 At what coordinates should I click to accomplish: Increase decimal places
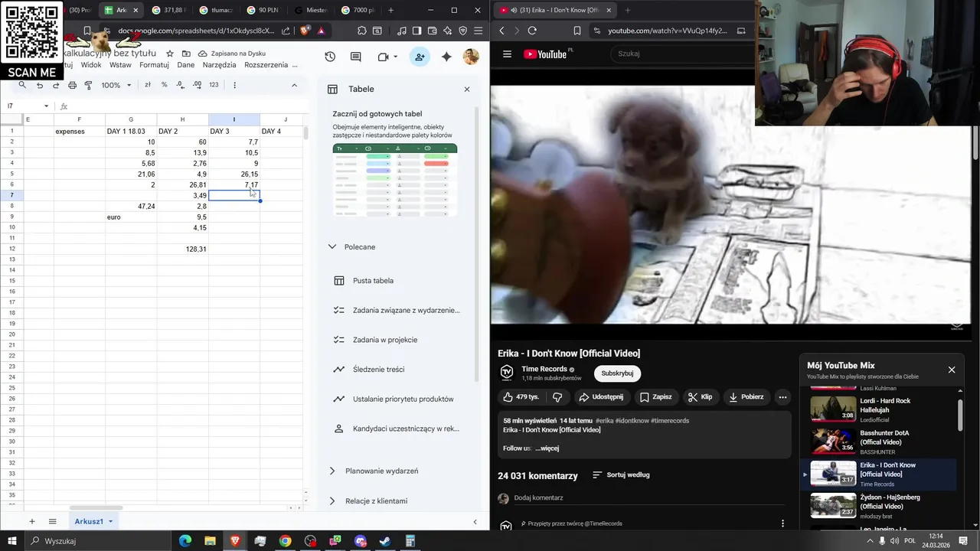pos(197,85)
